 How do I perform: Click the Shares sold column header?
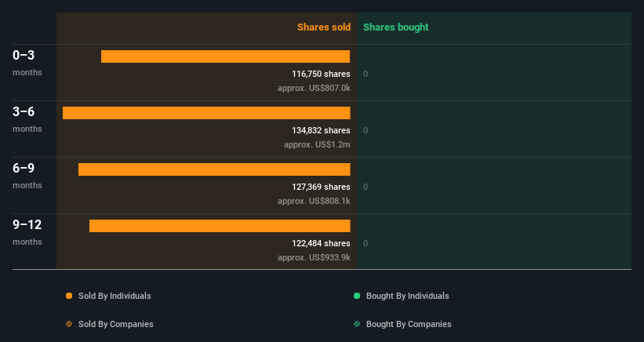click(324, 27)
